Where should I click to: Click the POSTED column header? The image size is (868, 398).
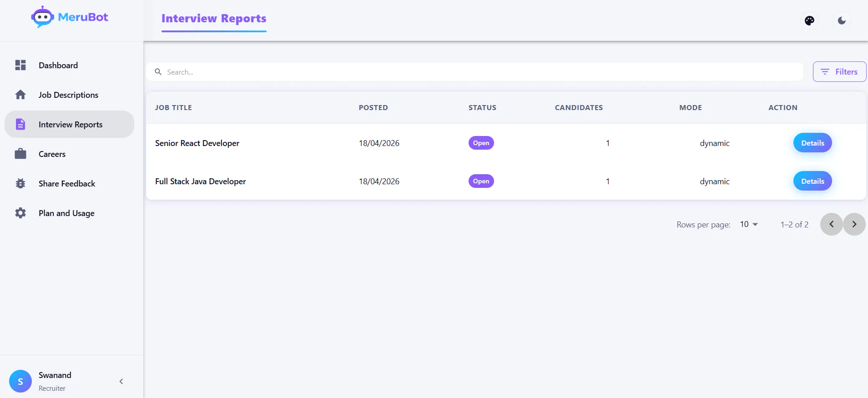373,108
